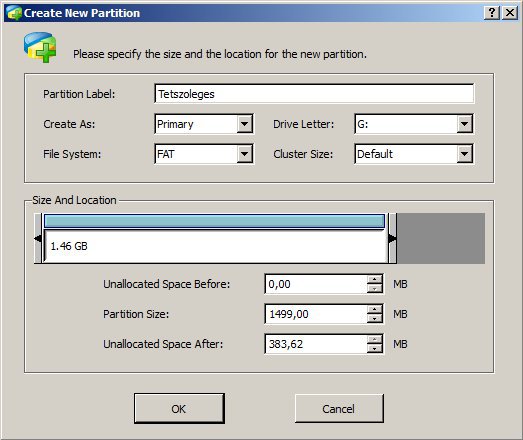The width and height of the screenshot is (523, 440).
Task: Click the right resize handle of partition bar
Action: tap(392, 238)
